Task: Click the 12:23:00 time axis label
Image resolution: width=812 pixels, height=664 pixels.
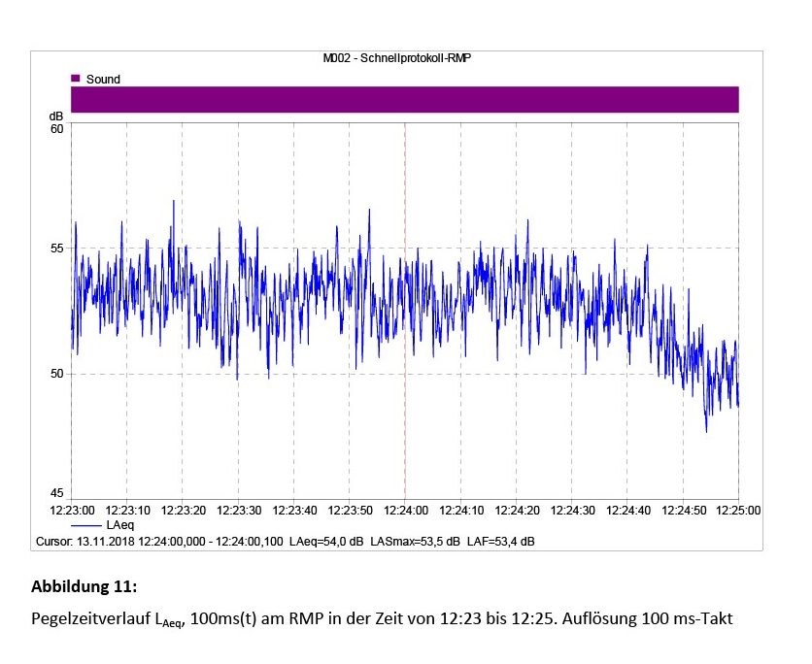Action: point(72,510)
